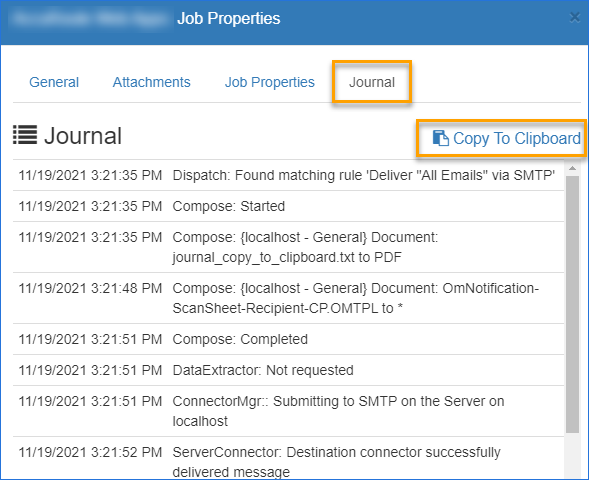The width and height of the screenshot is (589, 480).
Task: Click the clipboard icon beside Copy To Clipboard
Action: (x=440, y=138)
